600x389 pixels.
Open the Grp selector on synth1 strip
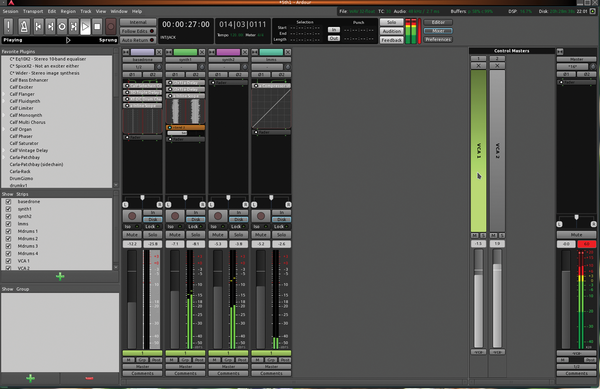[x=185, y=360]
